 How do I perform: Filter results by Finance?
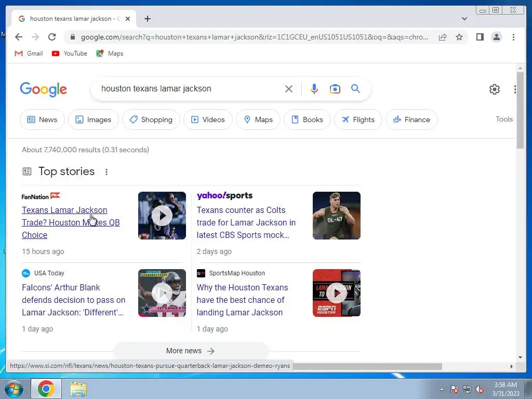[x=411, y=119]
